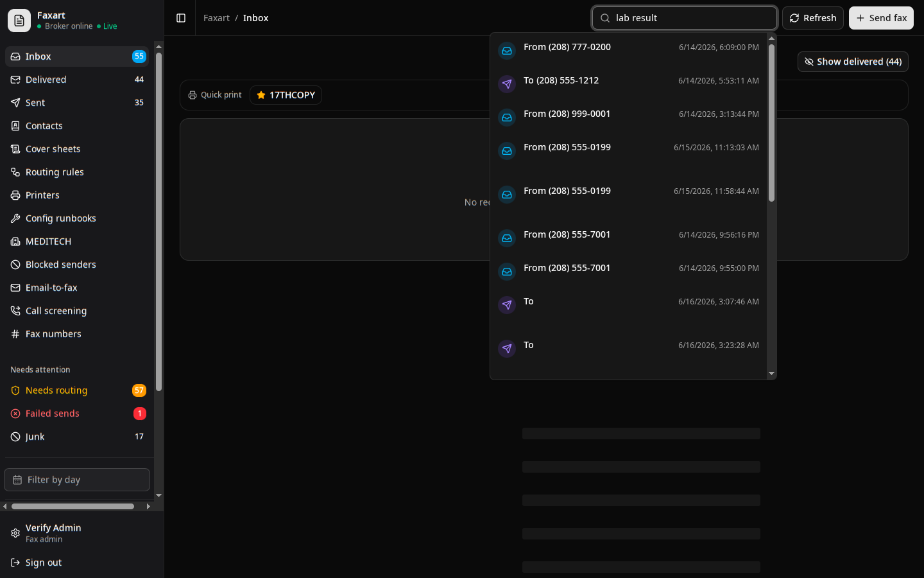Select the 17THCOPY quick print printer
Screen dimensions: 924x578
(x=286, y=95)
